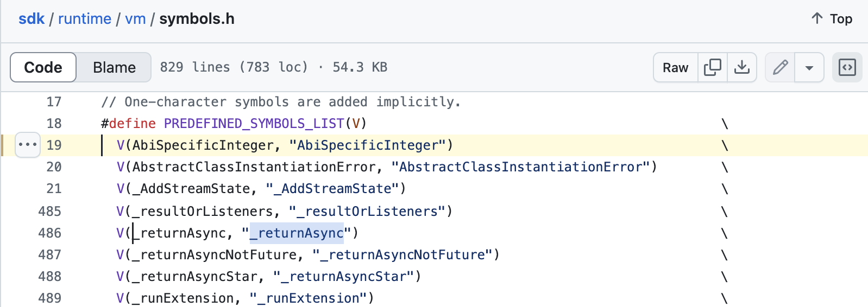Click the highlighted _returnAsync string
The width and height of the screenshot is (868, 307).
tap(297, 233)
